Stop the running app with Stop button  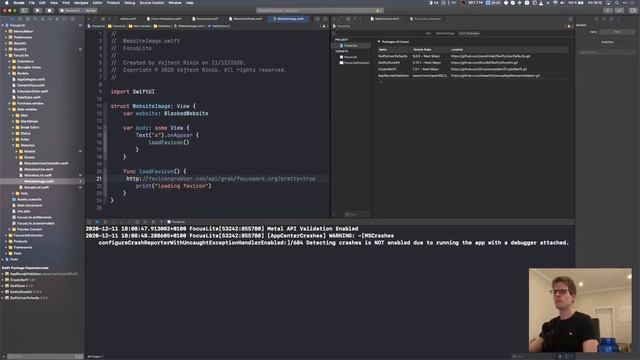[x=49, y=10]
